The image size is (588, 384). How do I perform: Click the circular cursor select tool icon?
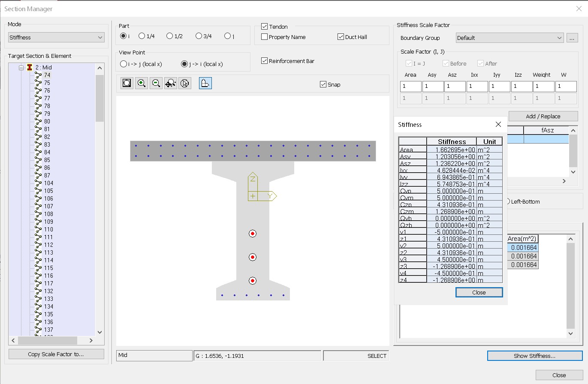coord(185,83)
